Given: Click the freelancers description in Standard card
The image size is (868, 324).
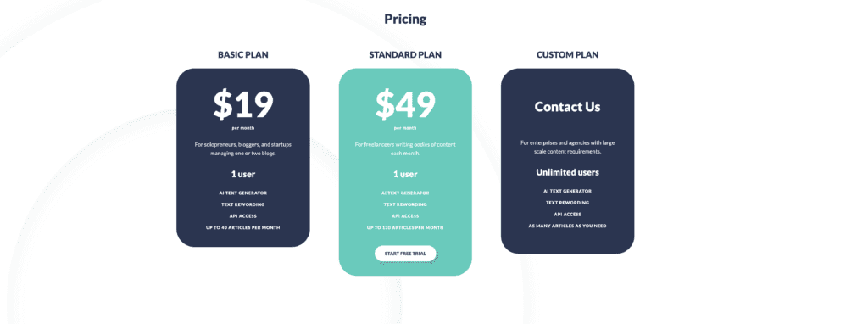Looking at the screenshot, I should [405, 149].
